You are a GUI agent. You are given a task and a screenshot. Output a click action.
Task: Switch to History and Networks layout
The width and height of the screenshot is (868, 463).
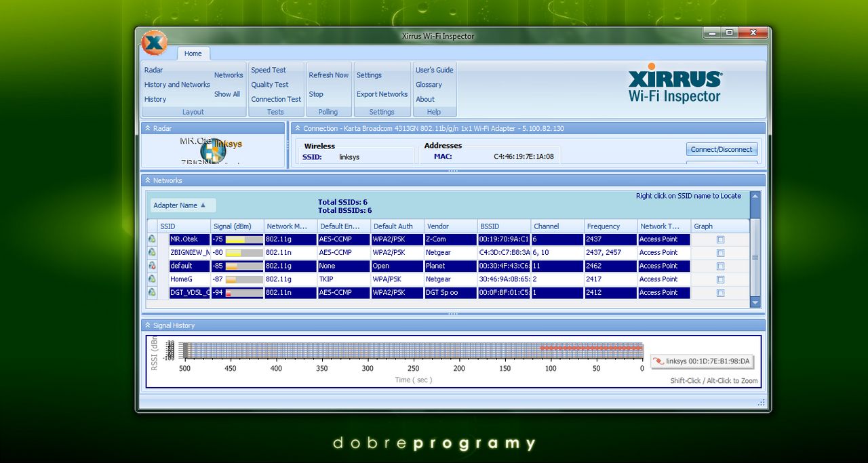coord(177,85)
